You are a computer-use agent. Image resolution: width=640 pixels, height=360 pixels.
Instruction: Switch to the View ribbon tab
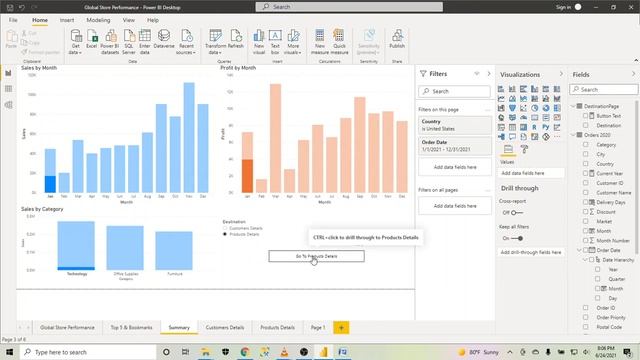[129, 20]
